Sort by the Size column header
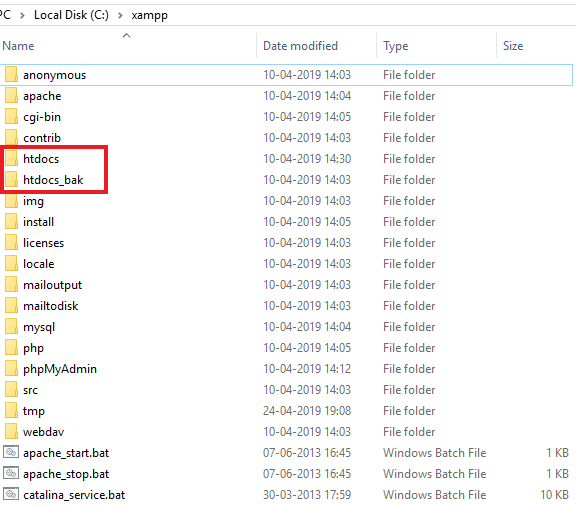The height and width of the screenshot is (506, 576). (x=513, y=46)
